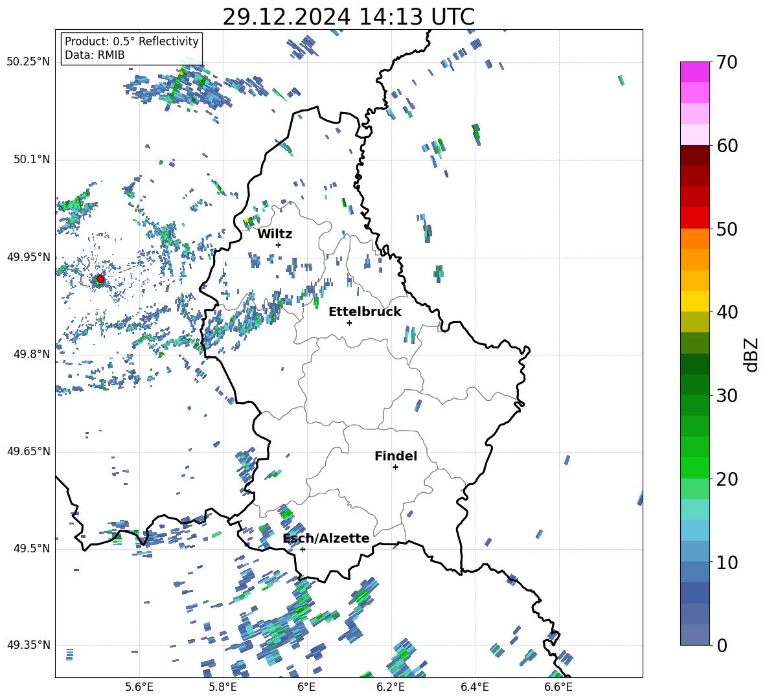Click the red radar site marker
This screenshot has height=700, width=767.
coord(100,279)
